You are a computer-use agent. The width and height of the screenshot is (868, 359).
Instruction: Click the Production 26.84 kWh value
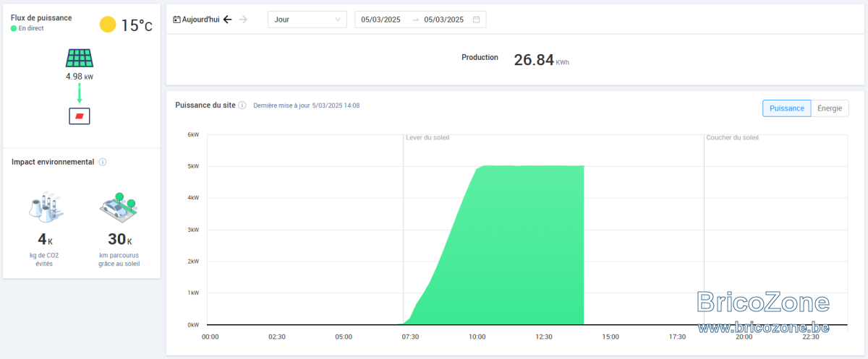541,60
